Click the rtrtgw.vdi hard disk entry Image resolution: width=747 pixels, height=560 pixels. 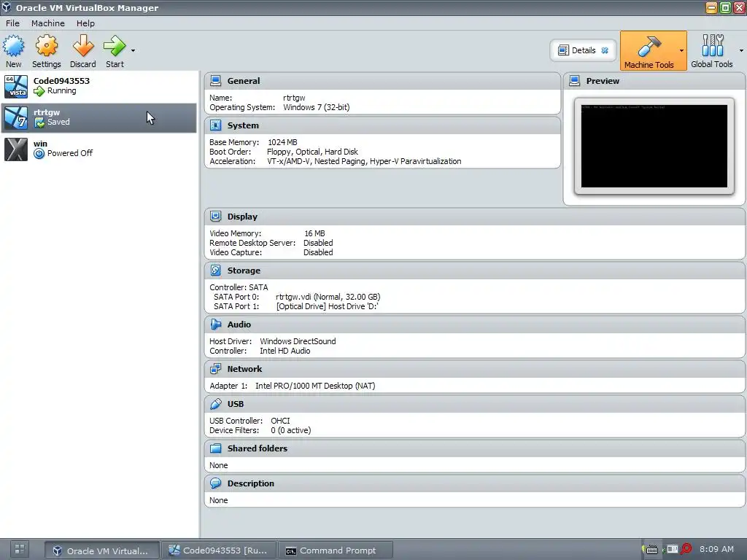click(328, 297)
